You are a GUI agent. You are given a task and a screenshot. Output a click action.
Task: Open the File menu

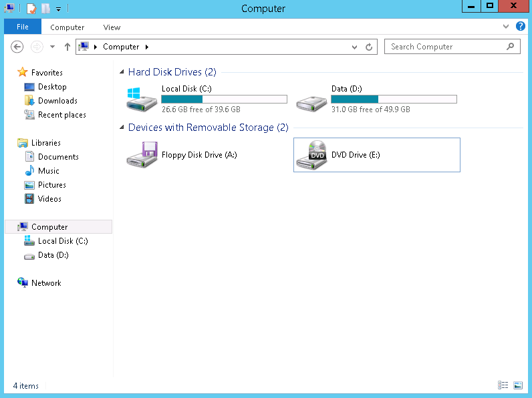(22, 27)
